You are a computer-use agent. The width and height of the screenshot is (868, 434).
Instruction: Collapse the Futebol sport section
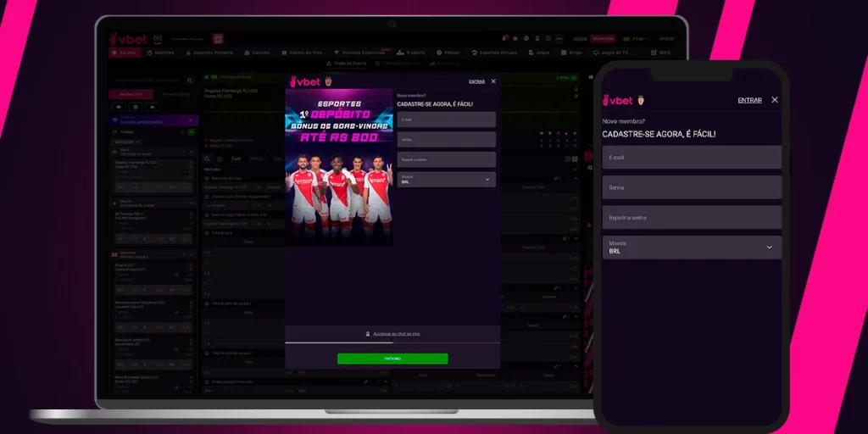pyautogui.click(x=191, y=132)
